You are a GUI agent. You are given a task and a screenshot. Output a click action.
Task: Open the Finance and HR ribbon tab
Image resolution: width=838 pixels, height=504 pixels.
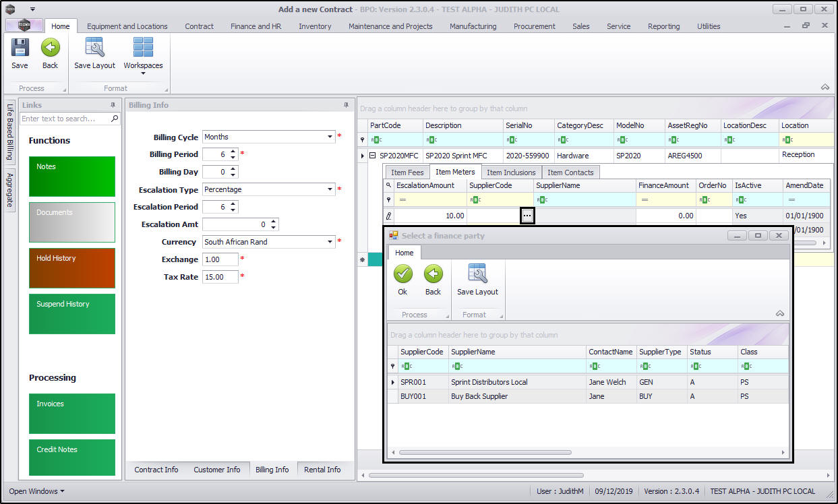click(256, 26)
